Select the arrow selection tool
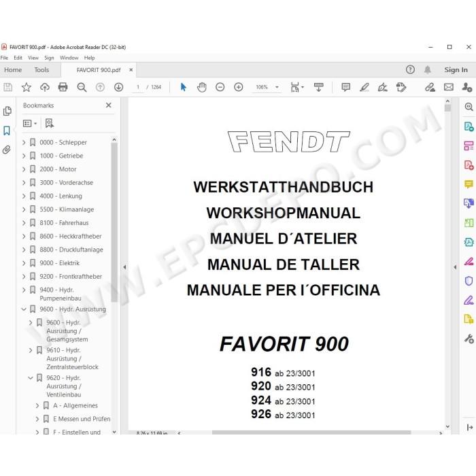The image size is (476, 476). coord(183,88)
